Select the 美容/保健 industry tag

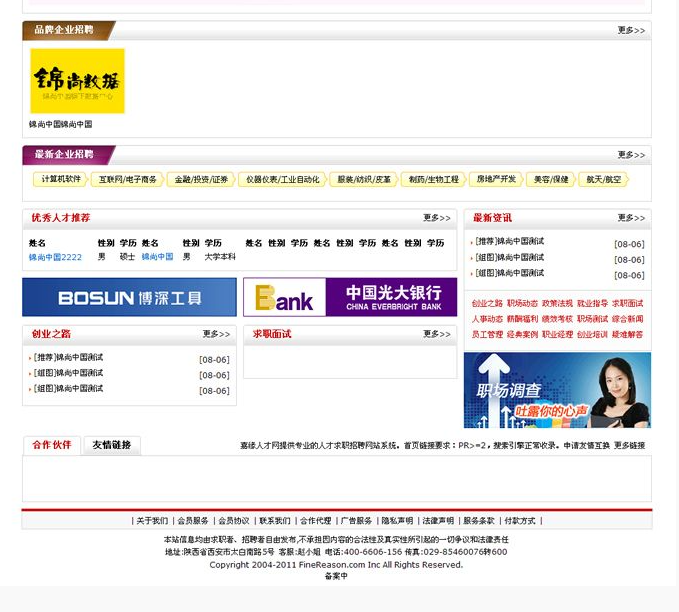pyautogui.click(x=551, y=179)
